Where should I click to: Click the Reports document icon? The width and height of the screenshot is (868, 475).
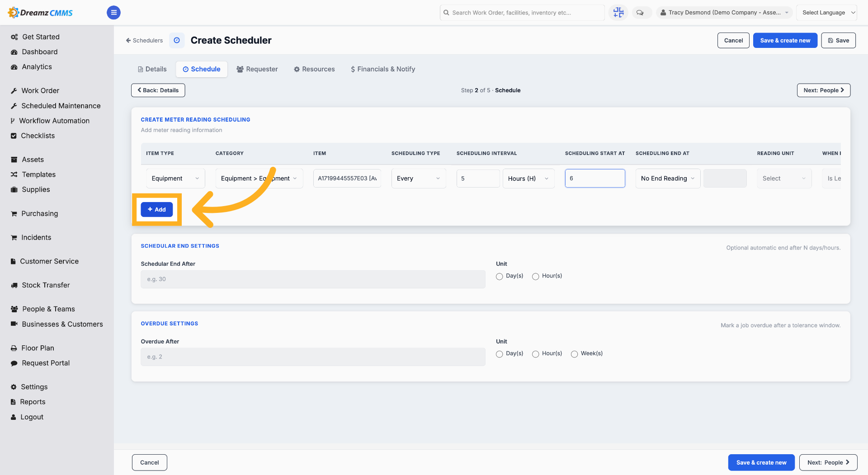[x=13, y=402]
